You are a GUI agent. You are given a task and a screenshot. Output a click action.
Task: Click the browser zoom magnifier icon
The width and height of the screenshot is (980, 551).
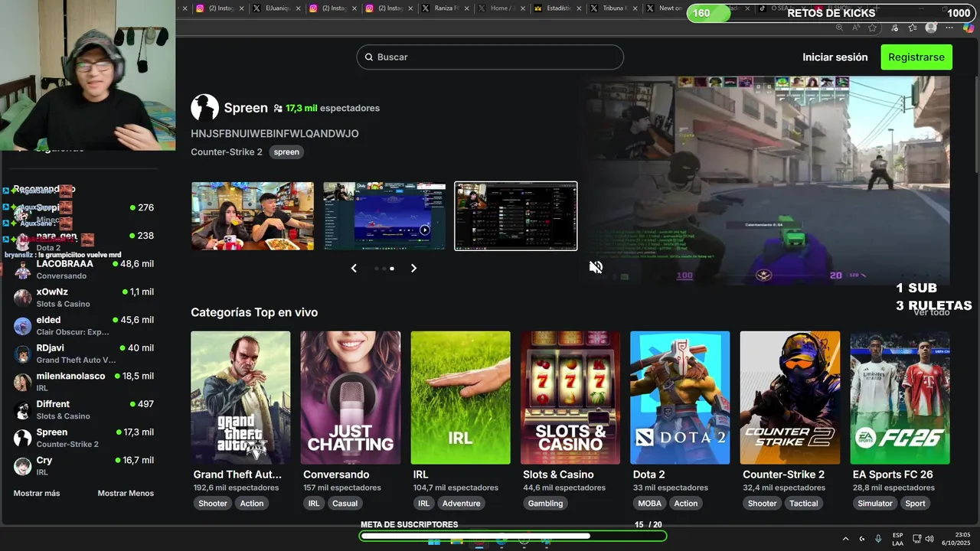click(839, 28)
